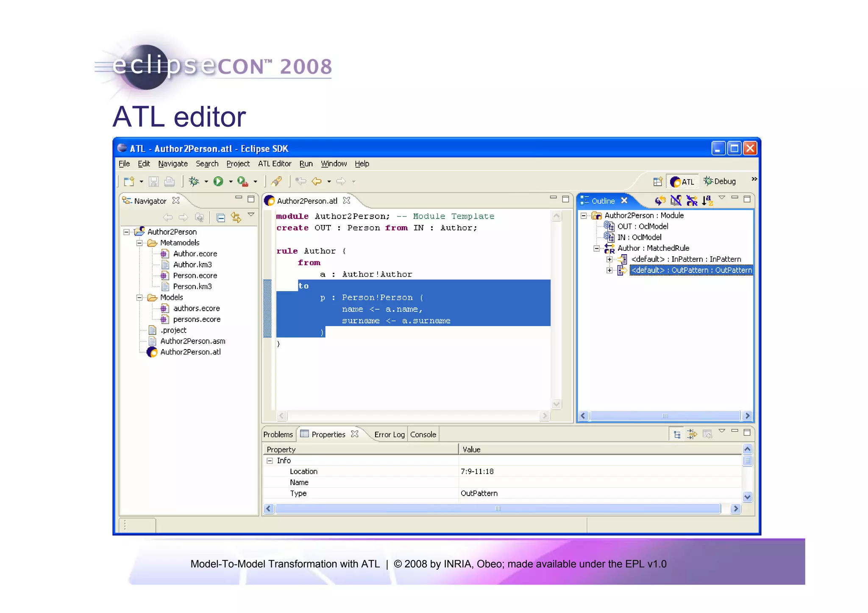Open Run button dropdown arrow
The image size is (868, 613).
(x=231, y=182)
